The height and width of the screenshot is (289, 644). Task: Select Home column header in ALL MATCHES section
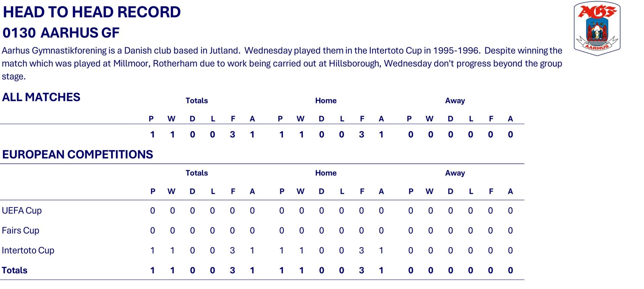tap(326, 101)
